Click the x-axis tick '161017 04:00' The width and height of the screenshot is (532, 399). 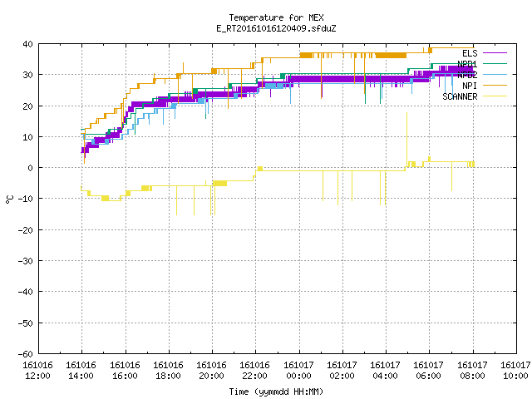(x=386, y=371)
